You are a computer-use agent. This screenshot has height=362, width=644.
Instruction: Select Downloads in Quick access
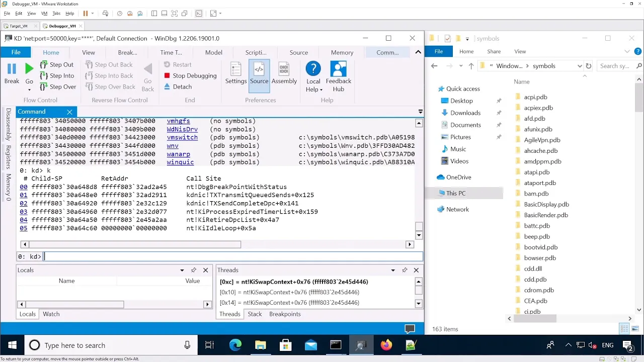tap(465, 113)
